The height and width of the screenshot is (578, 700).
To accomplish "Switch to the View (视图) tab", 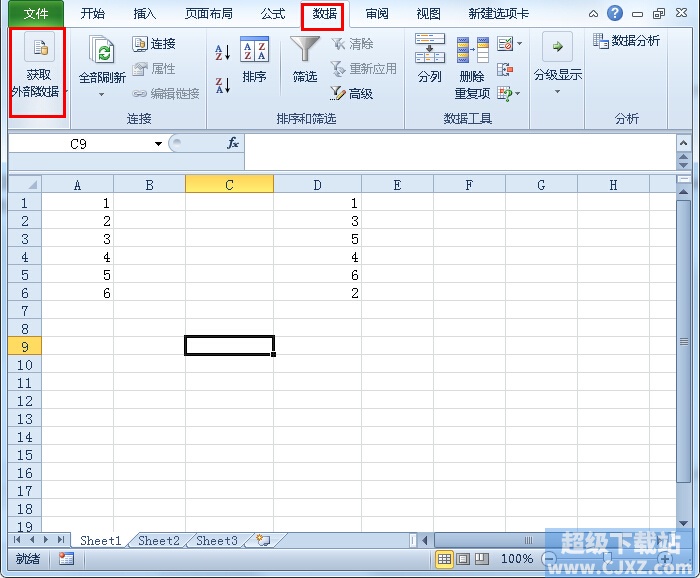I will [x=428, y=13].
